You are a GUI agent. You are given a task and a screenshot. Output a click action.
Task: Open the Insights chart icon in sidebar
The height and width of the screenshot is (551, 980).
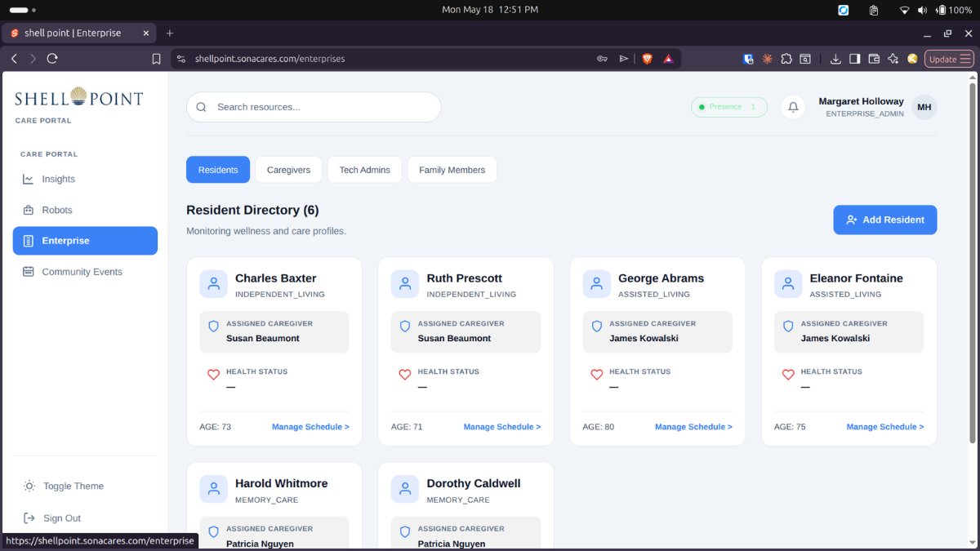(29, 179)
